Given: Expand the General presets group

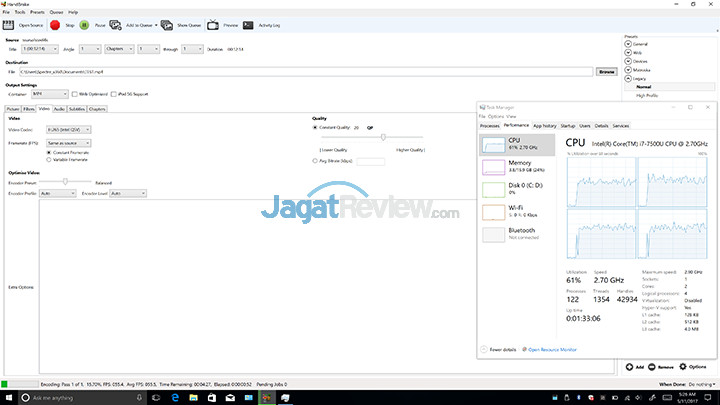Looking at the screenshot, I should [x=628, y=44].
